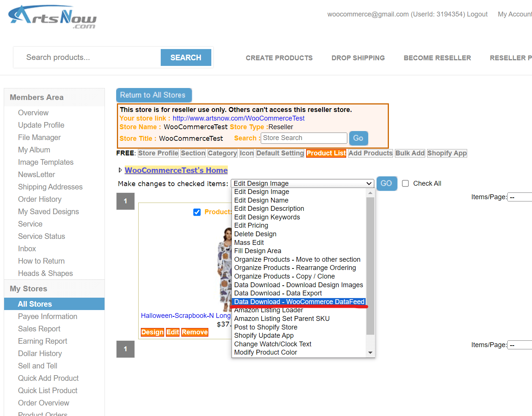Select 'Edit Pricing' option

(x=251, y=225)
